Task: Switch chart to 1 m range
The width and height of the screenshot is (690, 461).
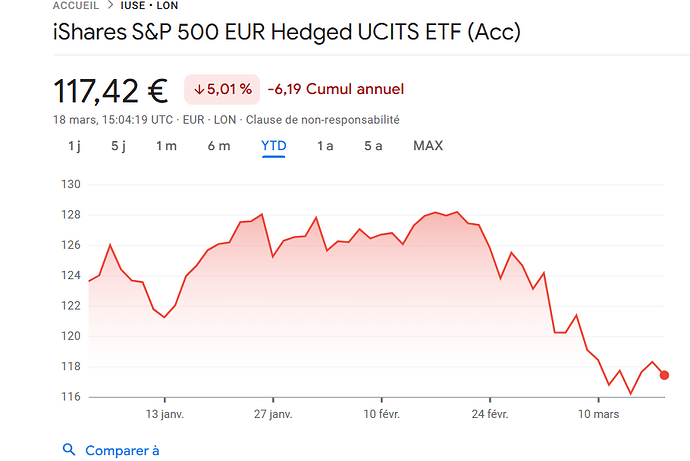Action: [x=166, y=146]
